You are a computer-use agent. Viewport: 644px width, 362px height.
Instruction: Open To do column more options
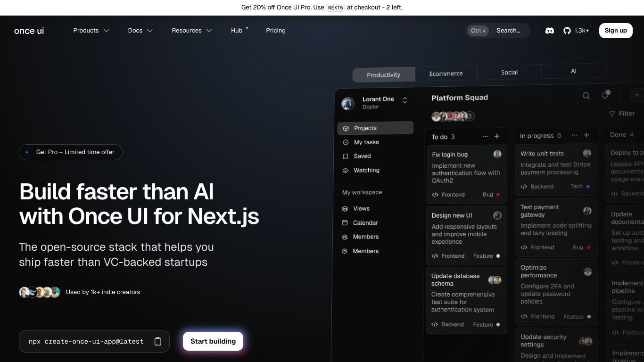point(485,136)
